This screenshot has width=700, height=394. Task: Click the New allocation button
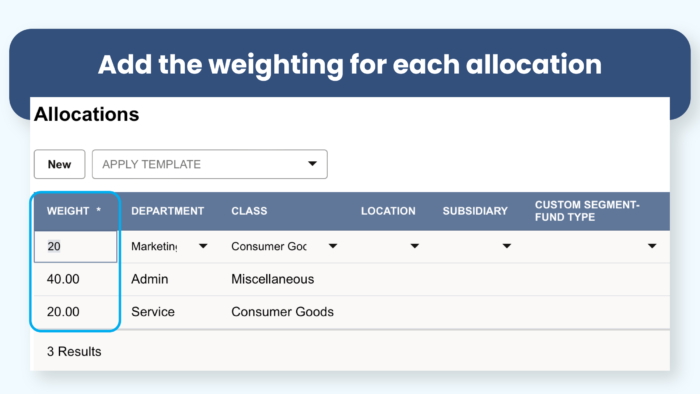59,164
